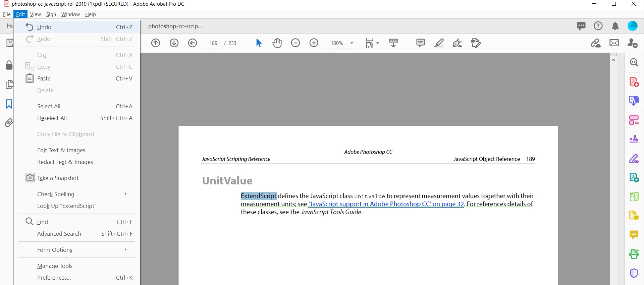Open the Window menu
Screen dimensions: 644x285
(x=70, y=14)
